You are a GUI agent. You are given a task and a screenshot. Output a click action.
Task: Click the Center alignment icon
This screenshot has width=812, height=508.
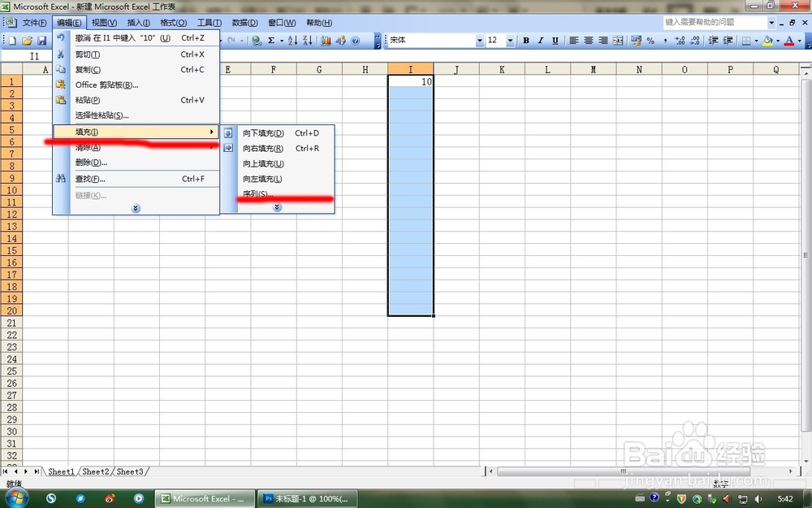[588, 41]
